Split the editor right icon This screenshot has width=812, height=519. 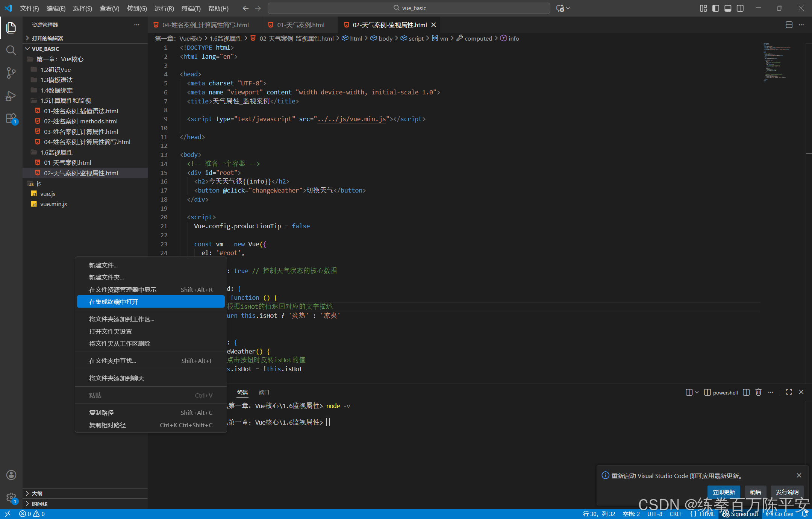[789, 25]
